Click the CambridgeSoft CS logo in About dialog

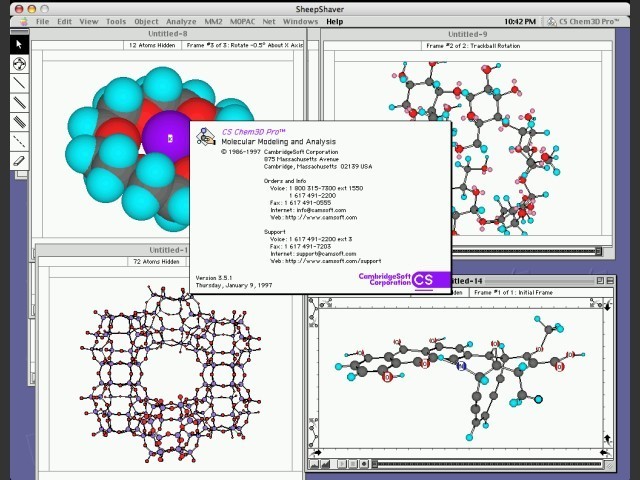pyautogui.click(x=405, y=280)
